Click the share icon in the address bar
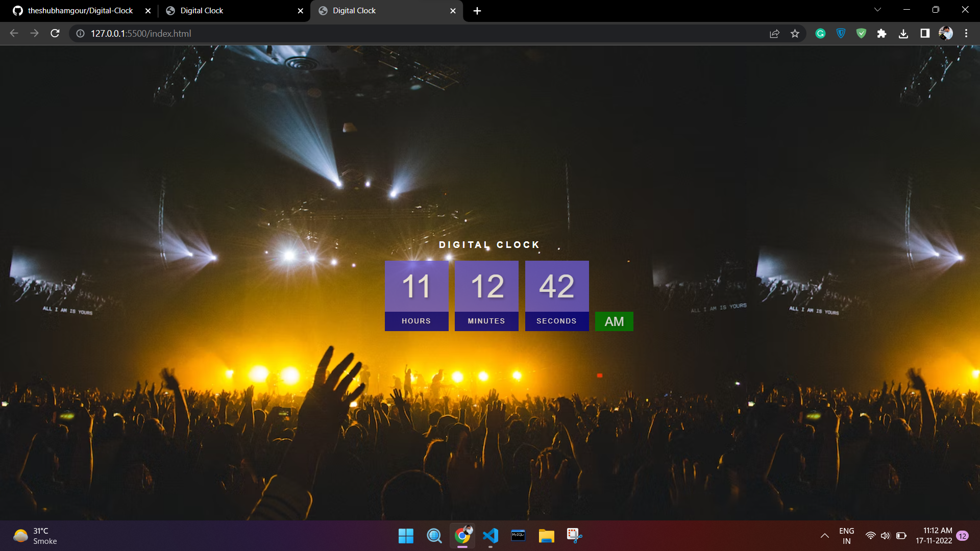The image size is (980, 551). [774, 33]
